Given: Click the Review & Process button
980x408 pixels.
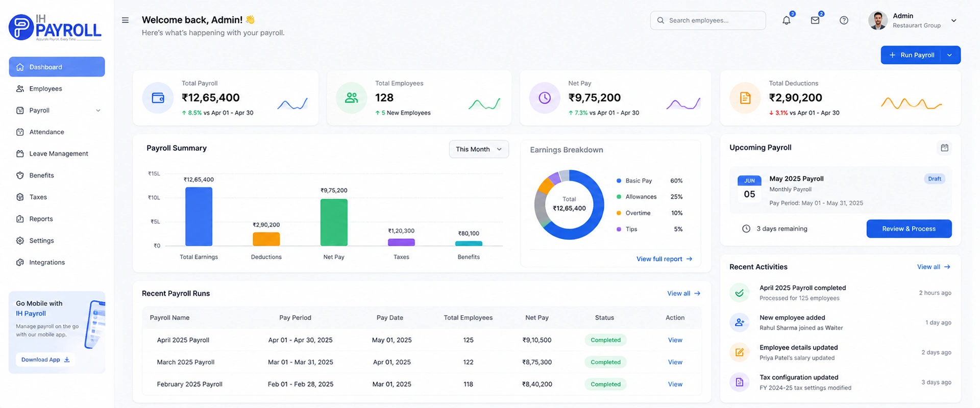Looking at the screenshot, I should coord(909,228).
